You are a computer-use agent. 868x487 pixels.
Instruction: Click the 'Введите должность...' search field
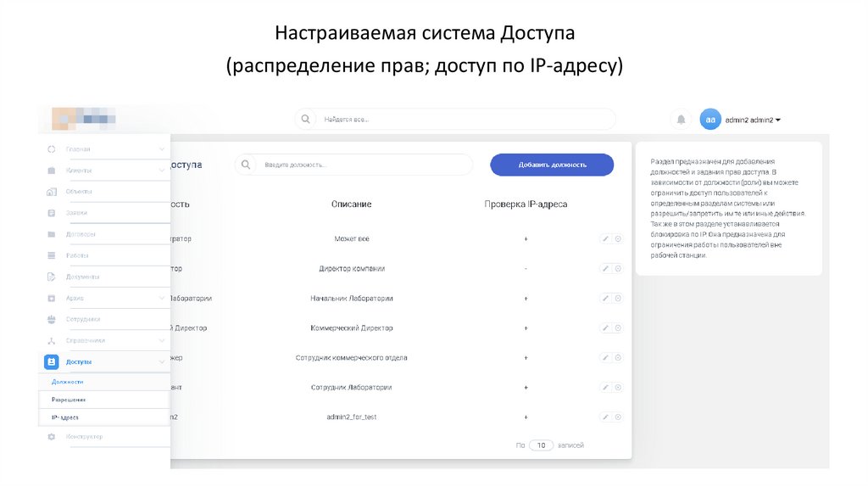[353, 165]
